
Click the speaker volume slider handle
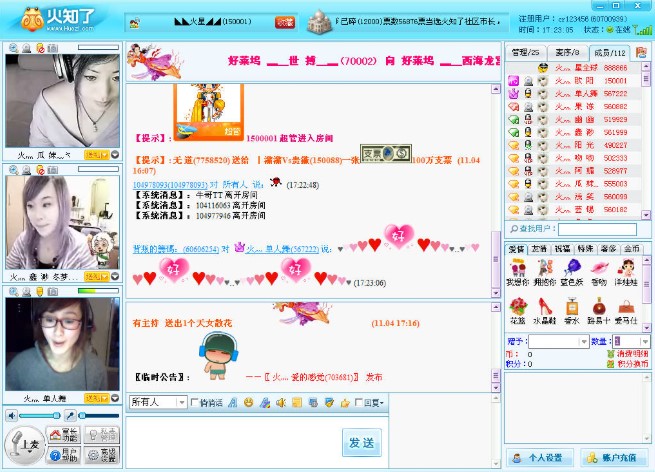pos(56,416)
